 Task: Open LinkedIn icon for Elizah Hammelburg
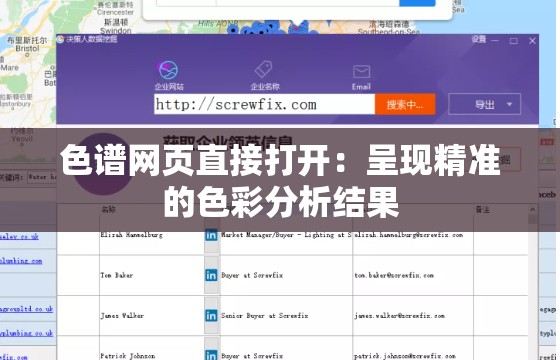(x=211, y=235)
